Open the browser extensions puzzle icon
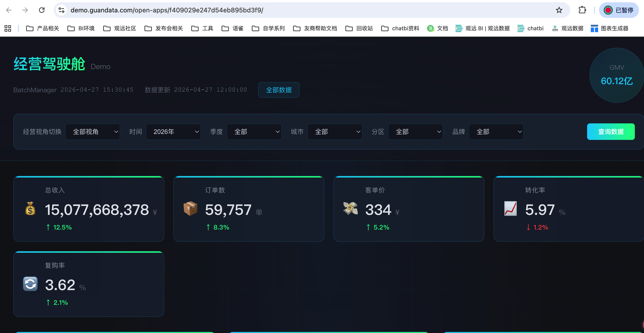644x333 pixels. pos(582,10)
